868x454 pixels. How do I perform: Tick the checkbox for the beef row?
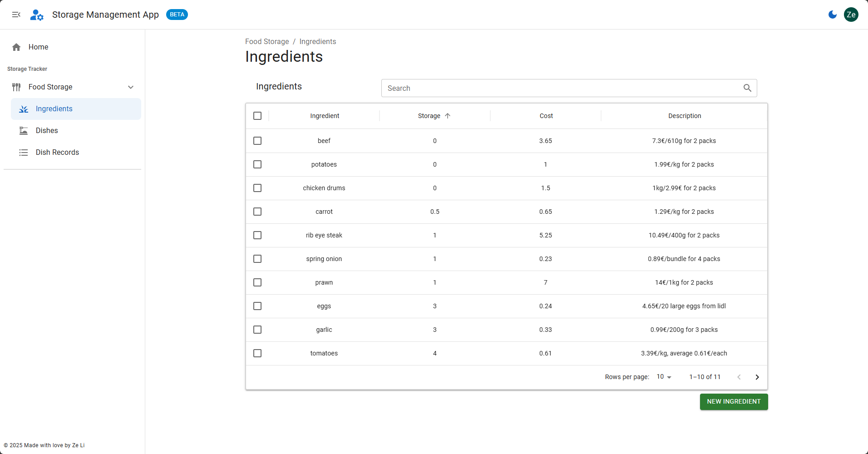click(257, 141)
